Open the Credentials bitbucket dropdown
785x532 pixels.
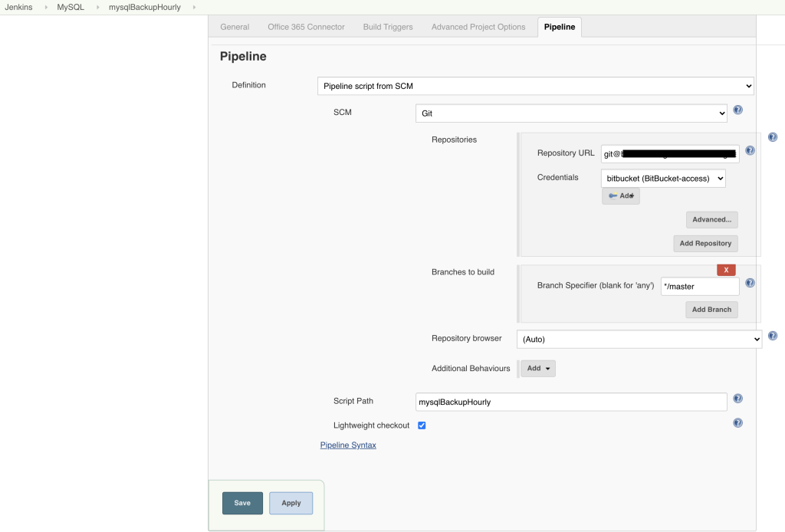click(x=663, y=179)
